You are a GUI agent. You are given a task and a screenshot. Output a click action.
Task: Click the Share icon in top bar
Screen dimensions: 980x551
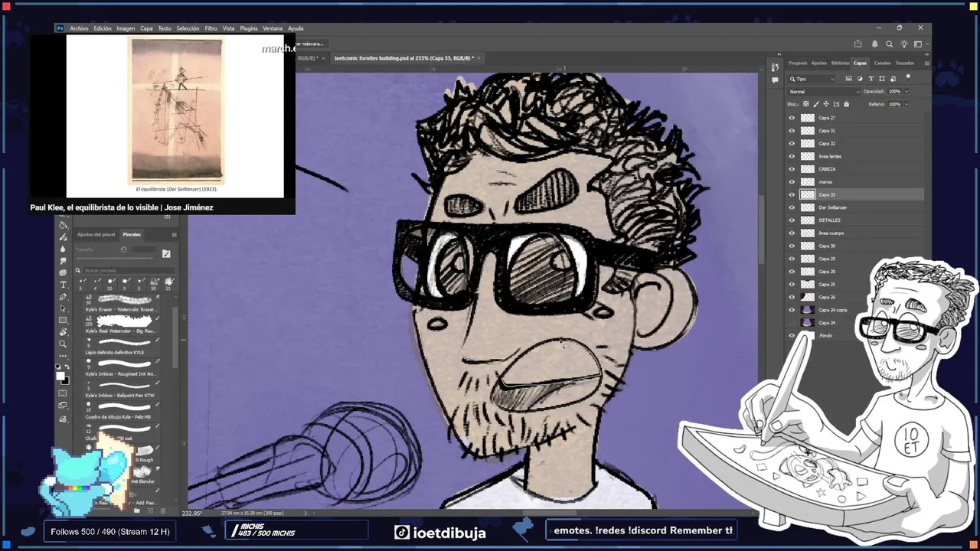coord(857,44)
